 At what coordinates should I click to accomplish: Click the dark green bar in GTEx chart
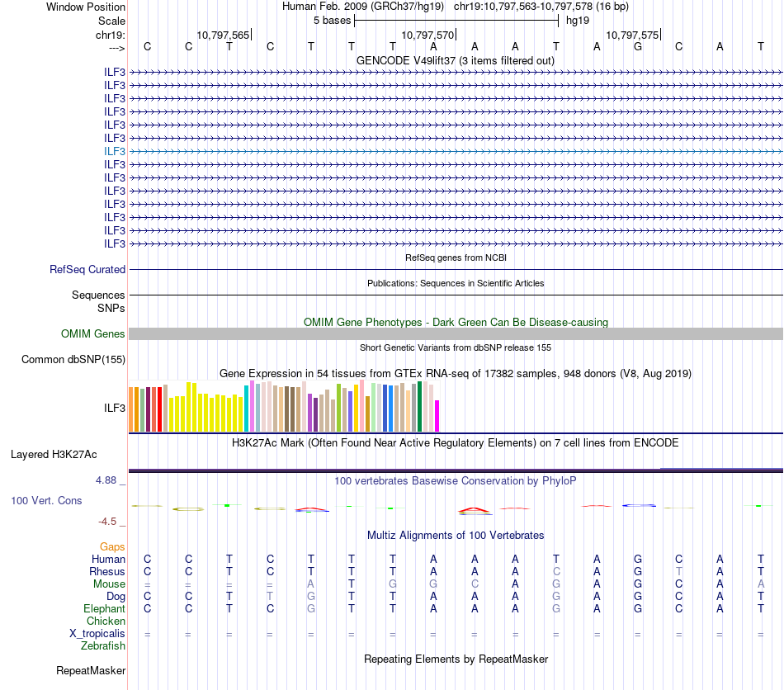(420, 407)
